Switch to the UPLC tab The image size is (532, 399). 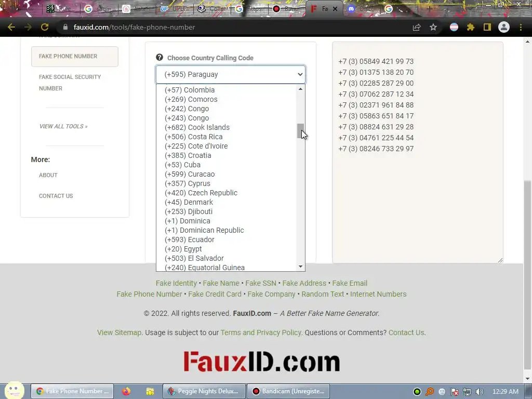pos(174,9)
